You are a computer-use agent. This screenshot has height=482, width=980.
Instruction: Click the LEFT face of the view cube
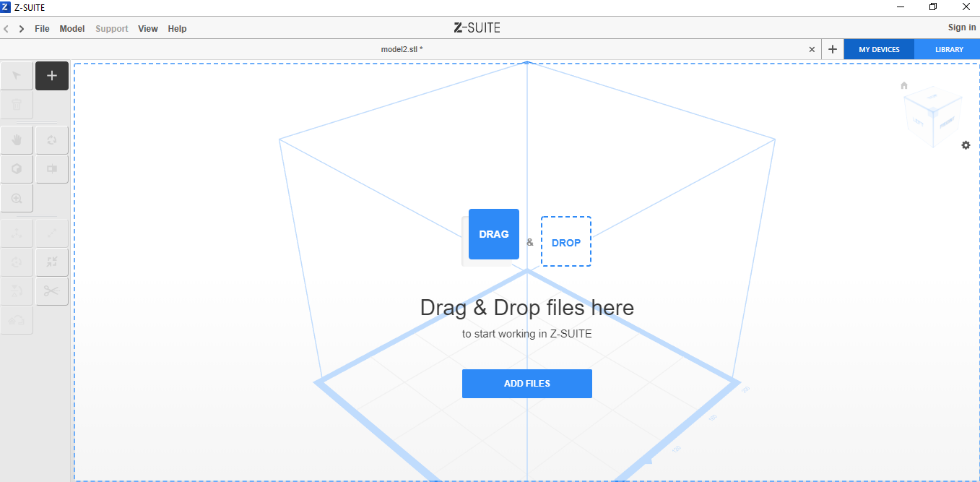pyautogui.click(x=917, y=121)
